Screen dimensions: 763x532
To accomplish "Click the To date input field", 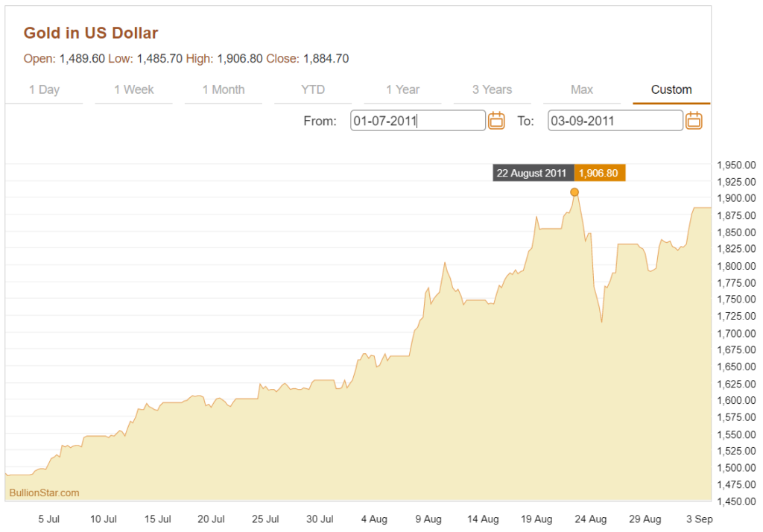I will click(x=615, y=121).
